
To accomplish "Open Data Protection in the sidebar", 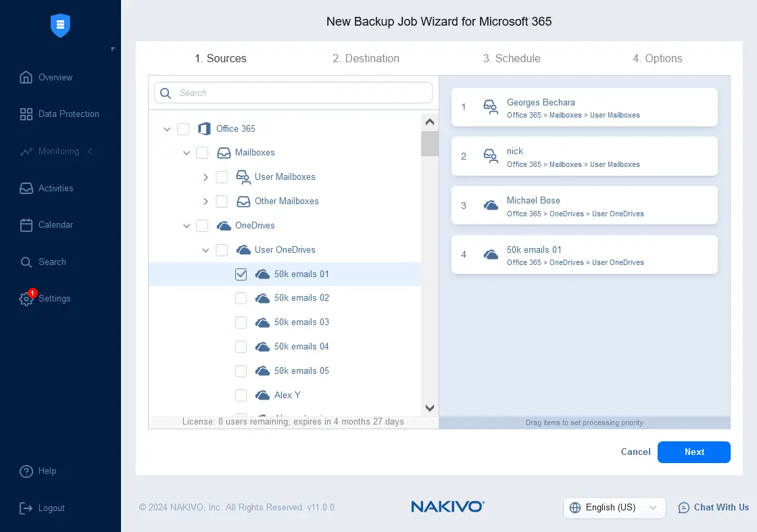I will click(60, 114).
